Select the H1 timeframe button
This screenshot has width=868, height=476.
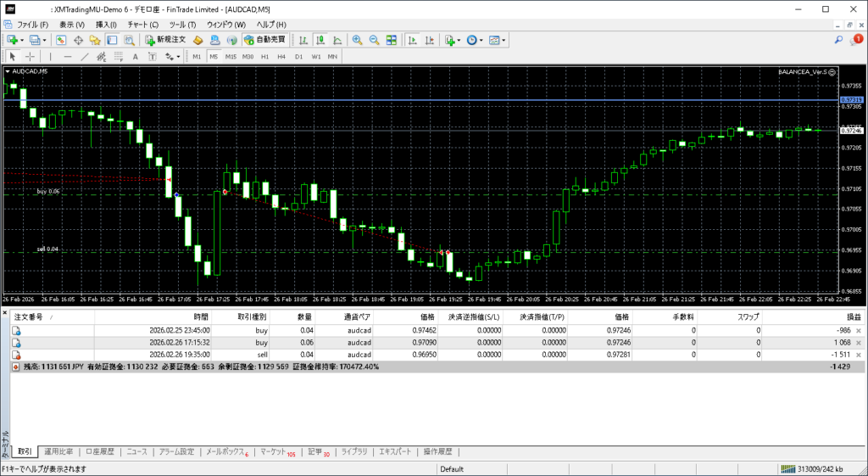point(264,57)
